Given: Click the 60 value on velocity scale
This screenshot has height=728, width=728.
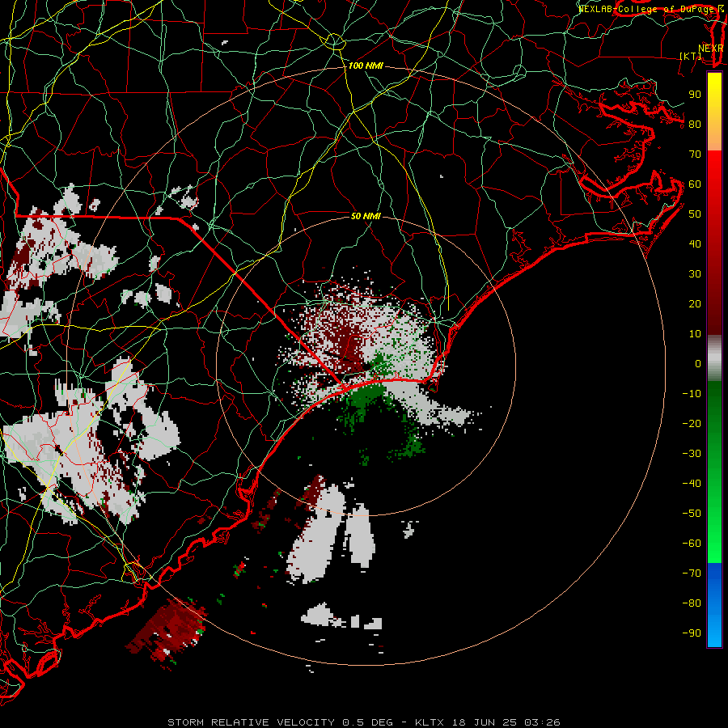Looking at the screenshot, I should [695, 184].
